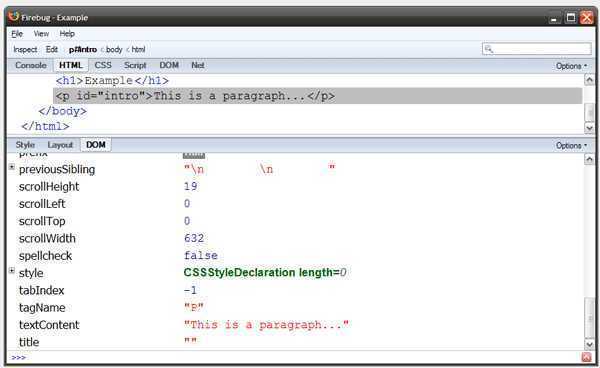
Task: Open the Help menu
Action: [x=67, y=34]
